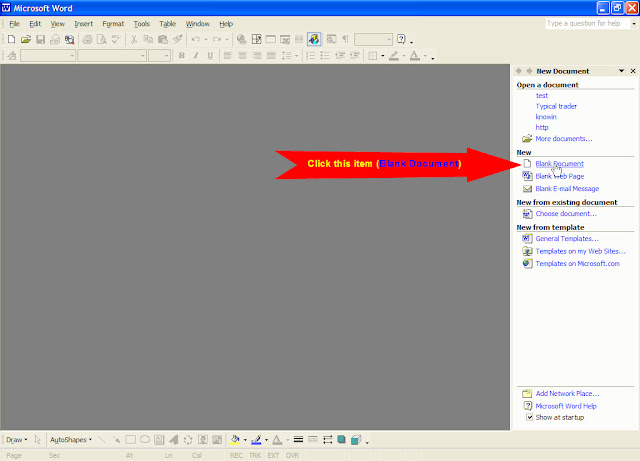Open the AutoShapes dropdown menu
640x461 pixels.
point(71,440)
